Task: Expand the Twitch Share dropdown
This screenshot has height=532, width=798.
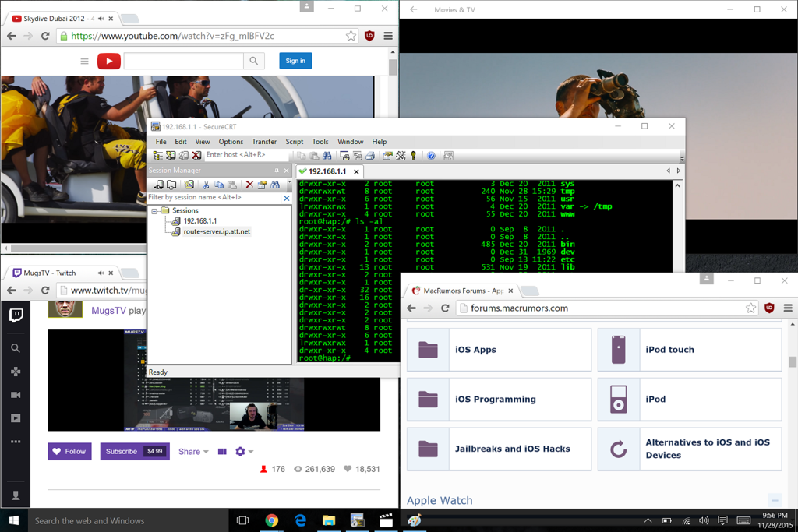Action: 193,451
